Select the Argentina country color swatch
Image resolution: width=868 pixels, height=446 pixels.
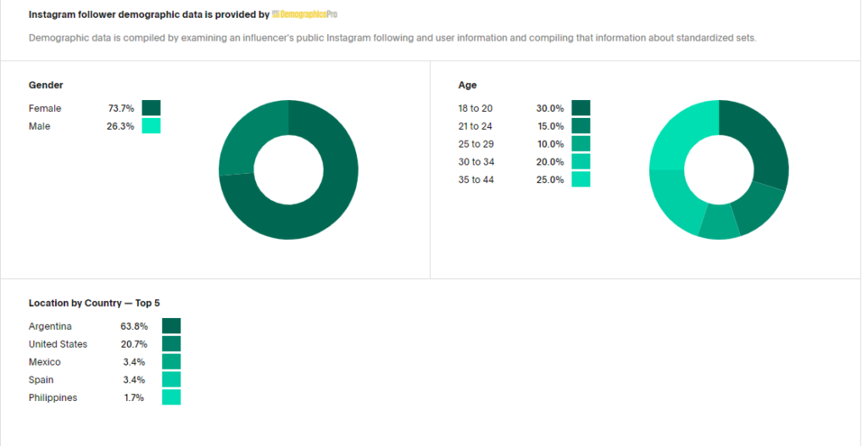click(x=171, y=326)
